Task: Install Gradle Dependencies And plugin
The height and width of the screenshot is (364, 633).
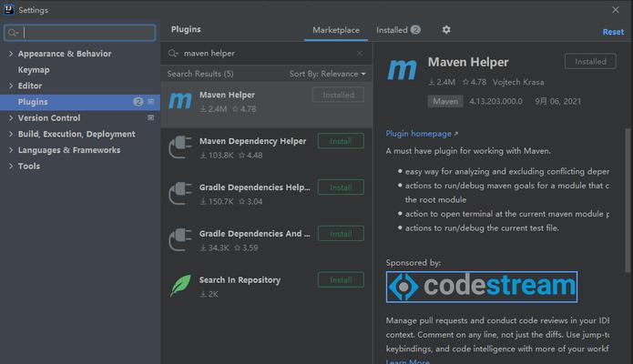Action: (x=341, y=234)
